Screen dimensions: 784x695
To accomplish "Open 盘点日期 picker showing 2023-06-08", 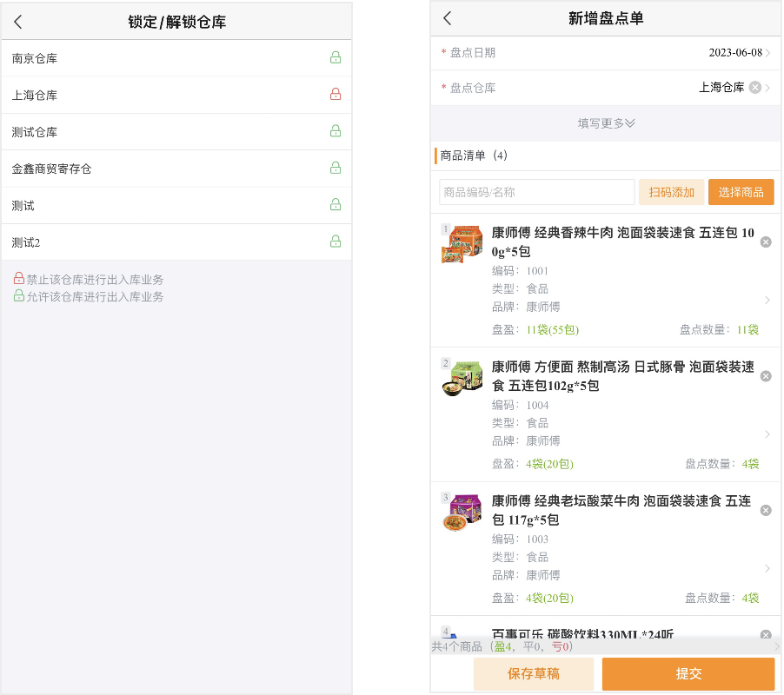I will pos(606,53).
